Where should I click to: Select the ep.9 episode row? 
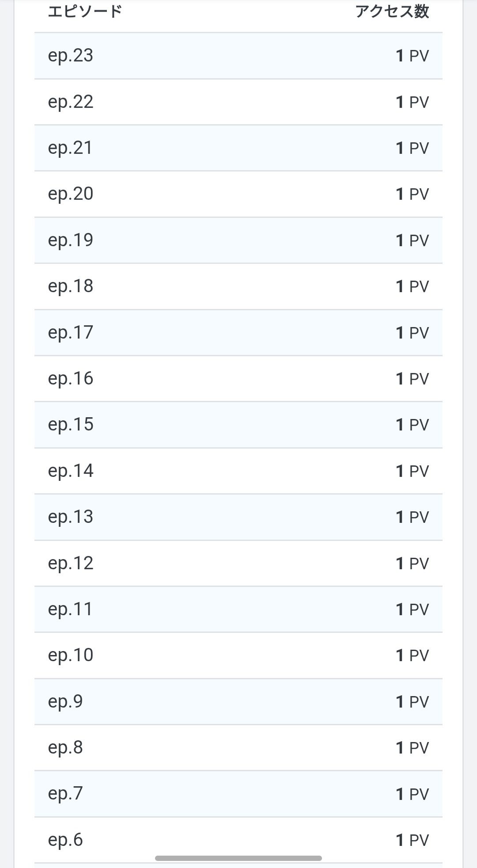coord(238,702)
